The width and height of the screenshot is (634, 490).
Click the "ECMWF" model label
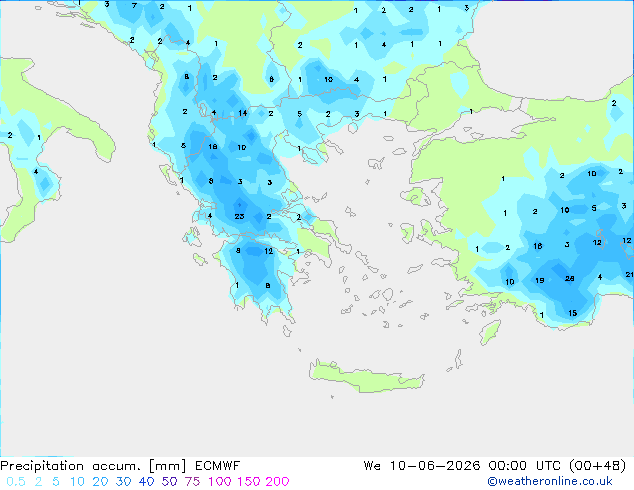click(218, 466)
